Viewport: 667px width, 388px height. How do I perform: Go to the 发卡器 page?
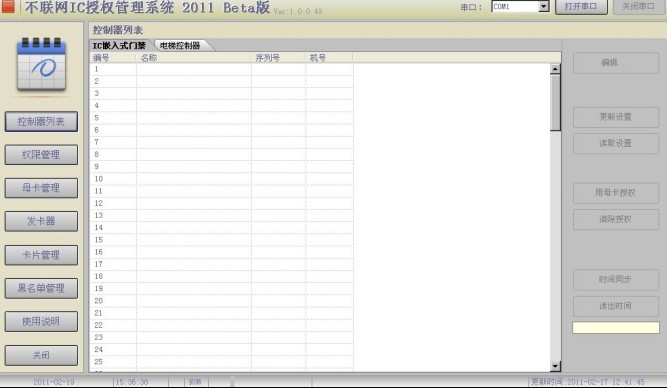point(41,221)
